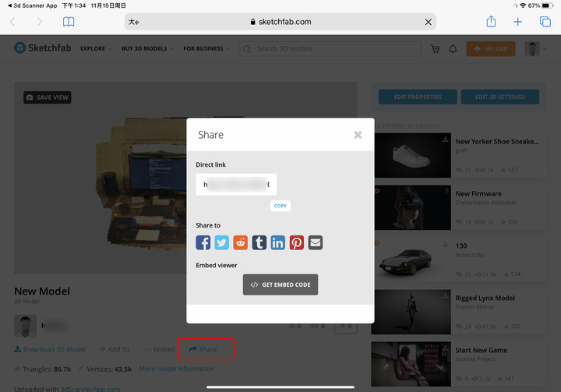The image size is (561, 392).
Task: Go forward in Safari
Action: coord(40,22)
